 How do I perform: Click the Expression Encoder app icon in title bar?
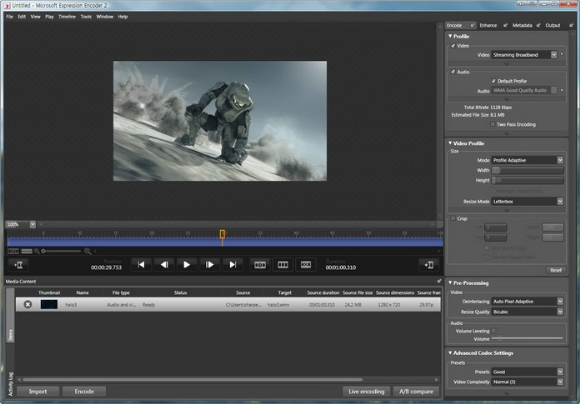click(x=7, y=6)
